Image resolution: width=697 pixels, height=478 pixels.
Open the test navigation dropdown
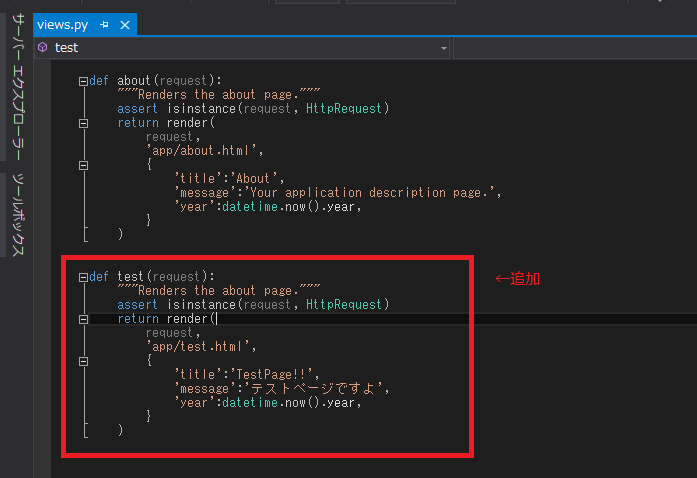coord(443,48)
